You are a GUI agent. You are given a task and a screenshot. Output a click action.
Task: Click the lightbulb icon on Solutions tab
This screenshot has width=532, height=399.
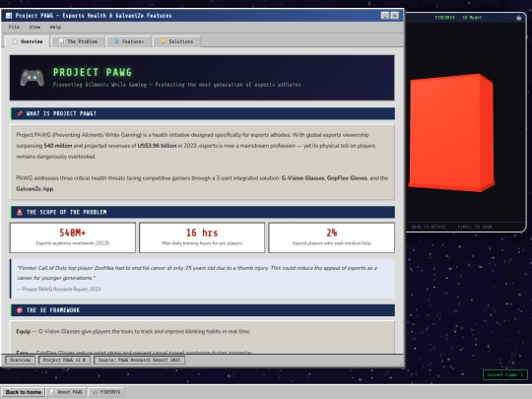pyautogui.click(x=164, y=41)
